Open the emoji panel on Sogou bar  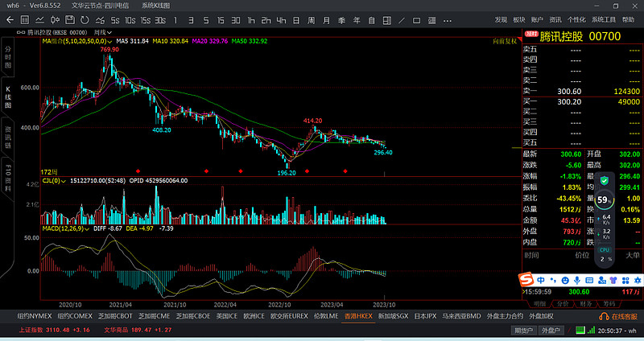tap(565, 280)
